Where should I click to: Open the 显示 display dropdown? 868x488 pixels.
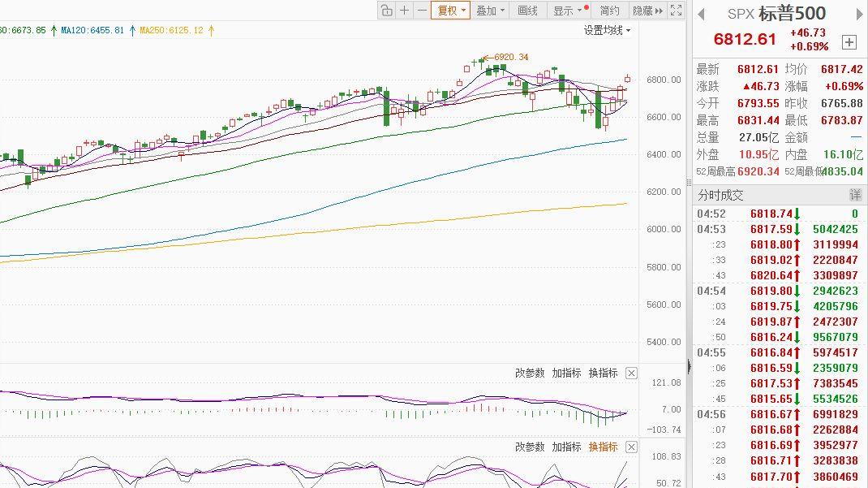(x=567, y=11)
